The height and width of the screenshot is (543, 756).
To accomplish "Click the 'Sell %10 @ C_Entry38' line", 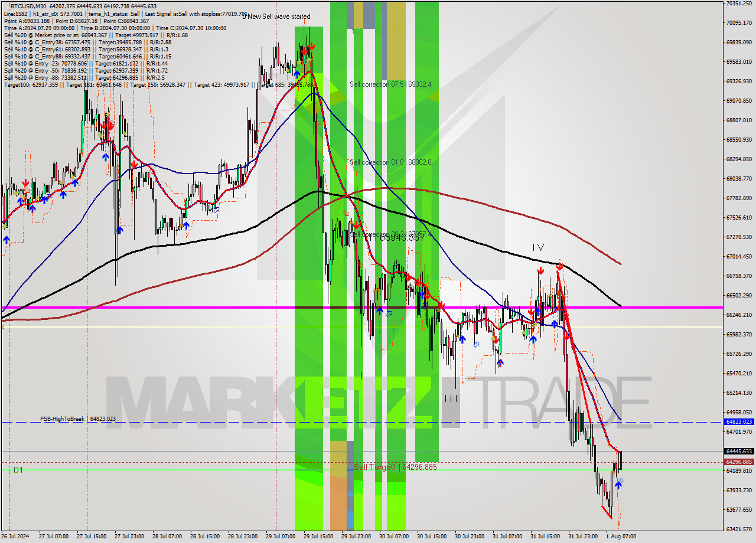I will point(87,42).
